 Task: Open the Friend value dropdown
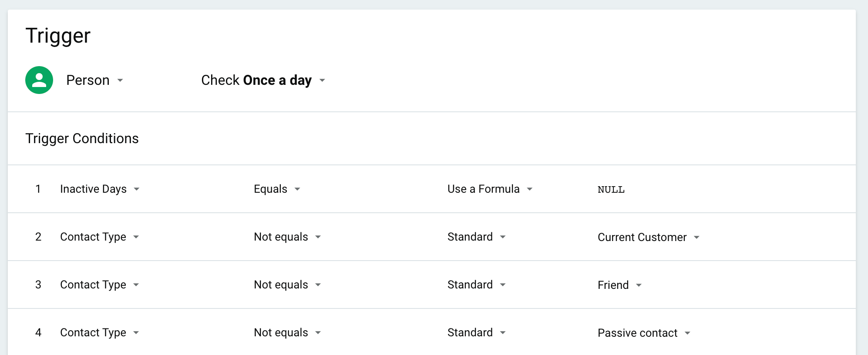pyautogui.click(x=620, y=285)
